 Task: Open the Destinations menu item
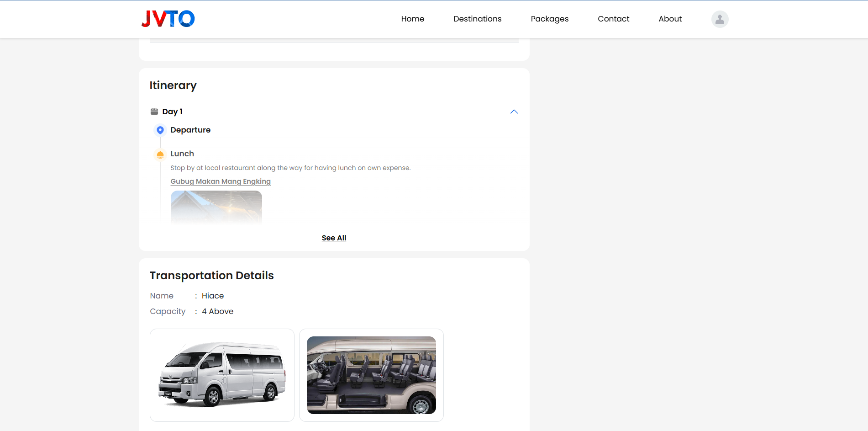tap(477, 19)
